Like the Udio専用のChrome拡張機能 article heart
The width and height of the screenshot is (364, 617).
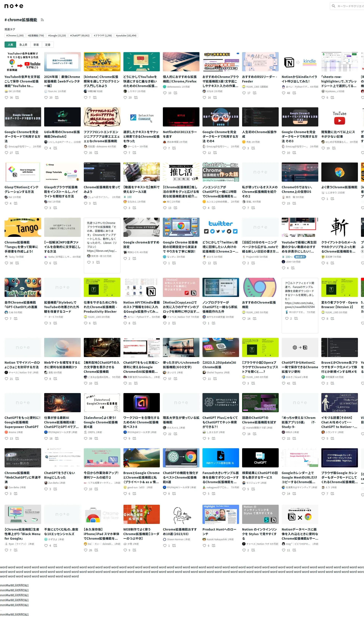[46, 148]
